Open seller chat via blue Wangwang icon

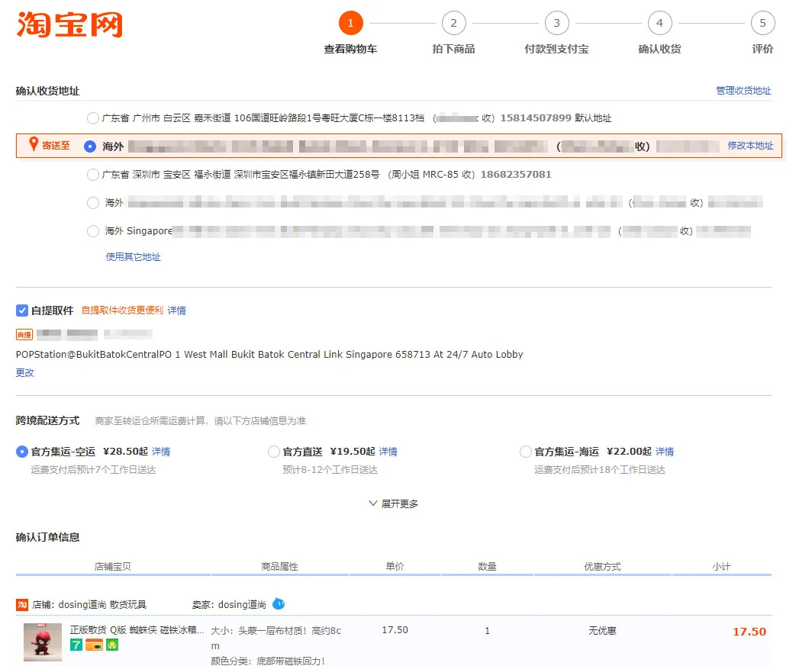coord(279,604)
